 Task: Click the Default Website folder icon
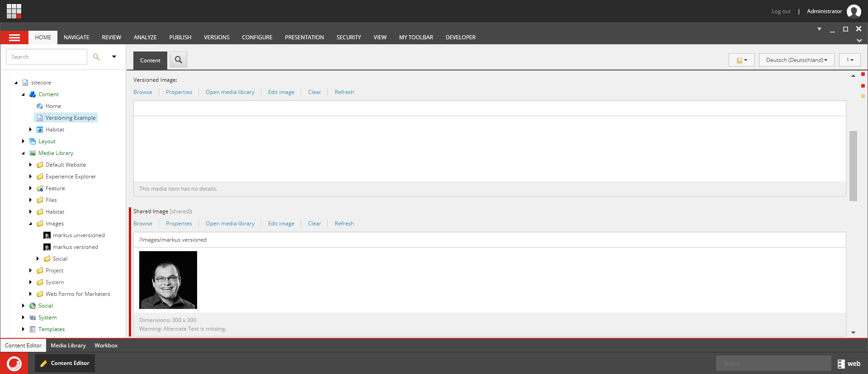(40, 165)
